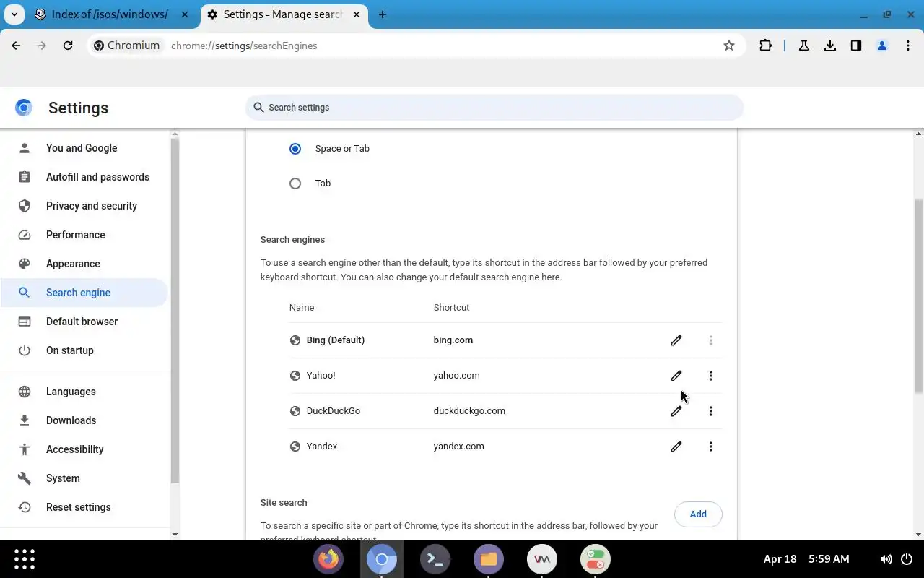Close the Settings tab
Image resolution: width=924 pixels, height=578 pixels.
point(357,14)
